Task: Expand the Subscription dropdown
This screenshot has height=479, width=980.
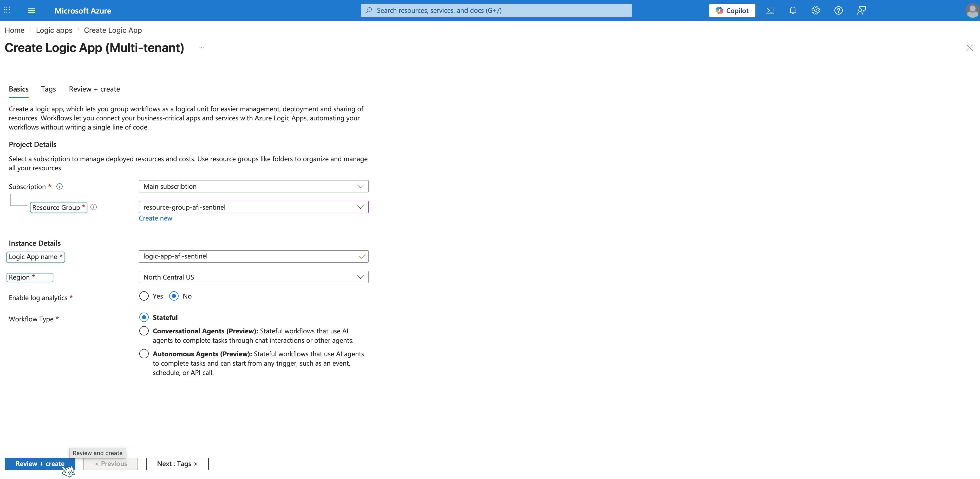Action: [x=253, y=186]
